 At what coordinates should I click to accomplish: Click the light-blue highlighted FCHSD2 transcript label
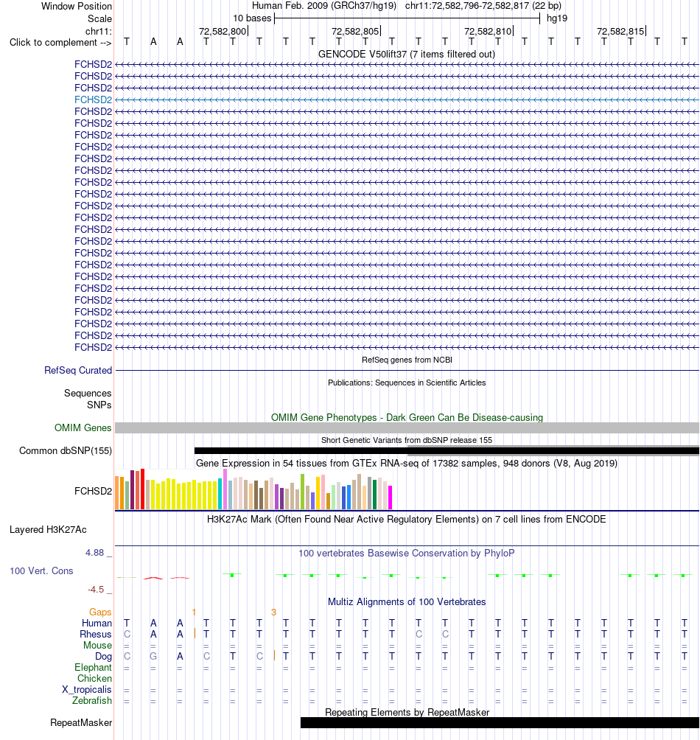(x=93, y=100)
